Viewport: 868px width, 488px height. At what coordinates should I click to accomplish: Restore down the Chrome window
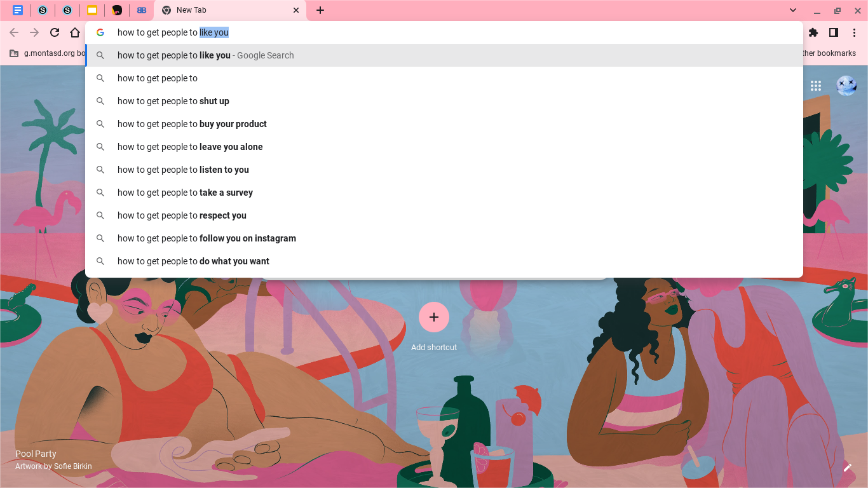[837, 11]
